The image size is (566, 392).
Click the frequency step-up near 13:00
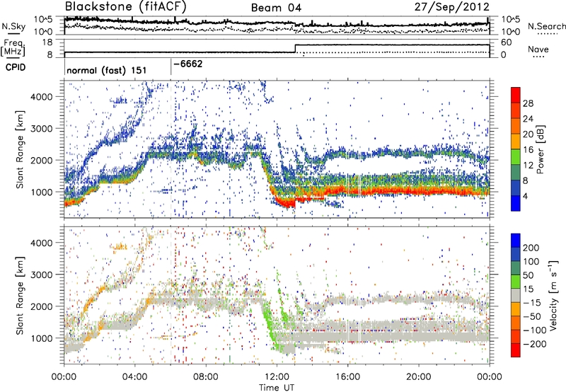295,48
